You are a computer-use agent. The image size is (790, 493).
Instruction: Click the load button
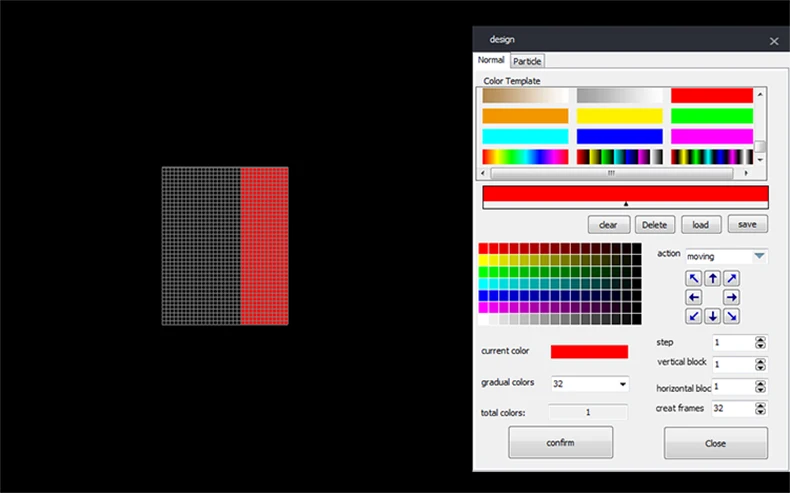(701, 225)
